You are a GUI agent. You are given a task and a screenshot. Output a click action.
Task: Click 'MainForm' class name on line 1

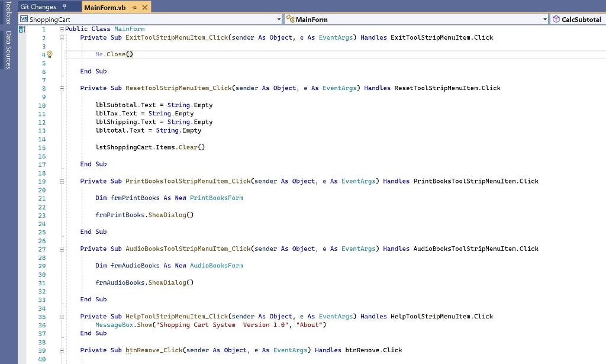click(x=130, y=29)
